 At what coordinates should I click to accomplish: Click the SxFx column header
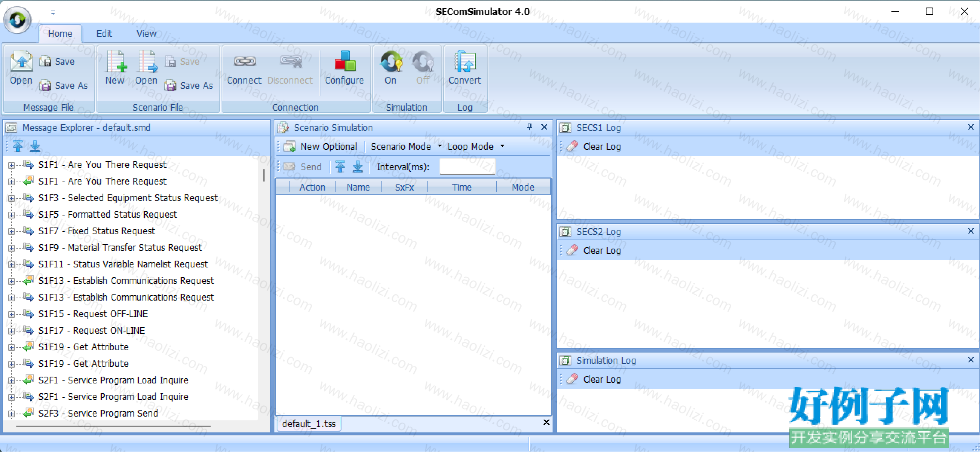(404, 188)
